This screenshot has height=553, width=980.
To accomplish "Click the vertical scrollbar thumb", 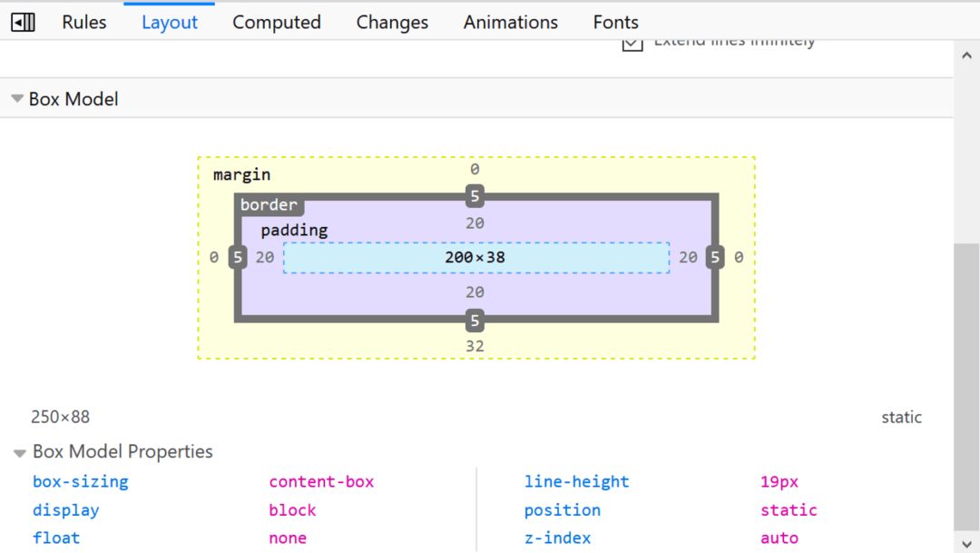I will [966, 387].
